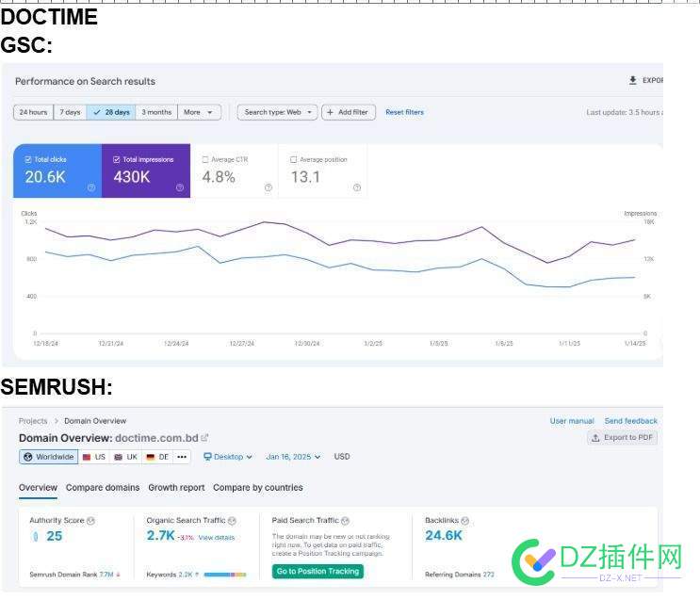Click the US flag icon

coord(87,457)
